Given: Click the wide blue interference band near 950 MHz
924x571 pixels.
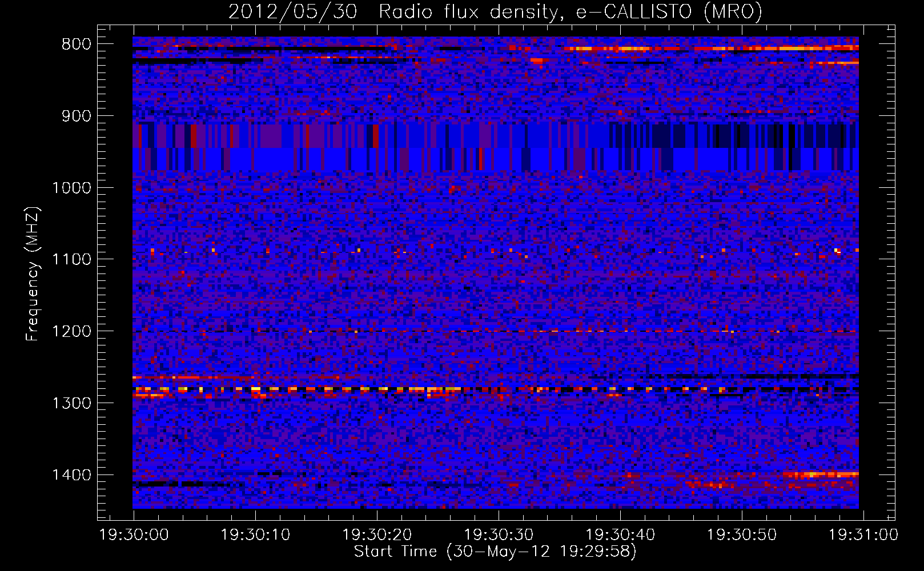Looking at the screenshot, I should 496,147.
